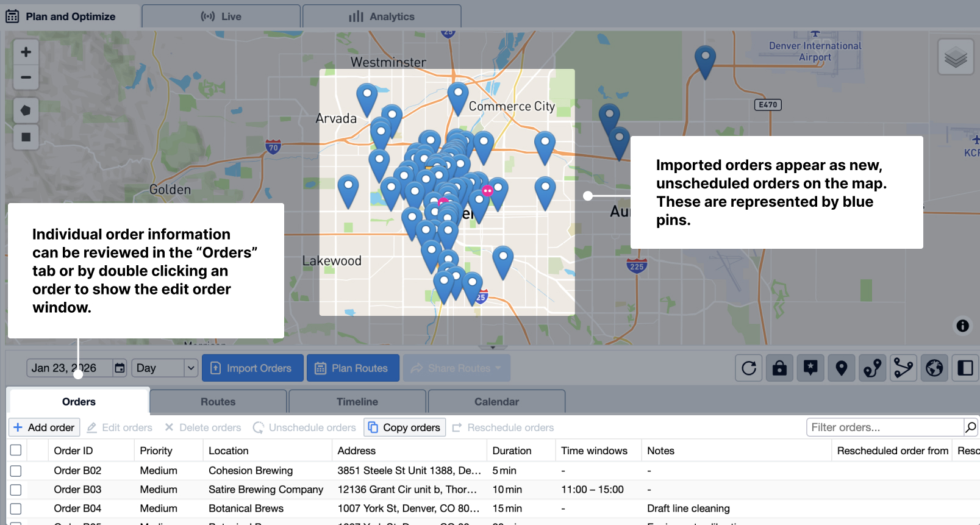The width and height of the screenshot is (980, 525).
Task: Open the map layers selector
Action: pos(955,57)
